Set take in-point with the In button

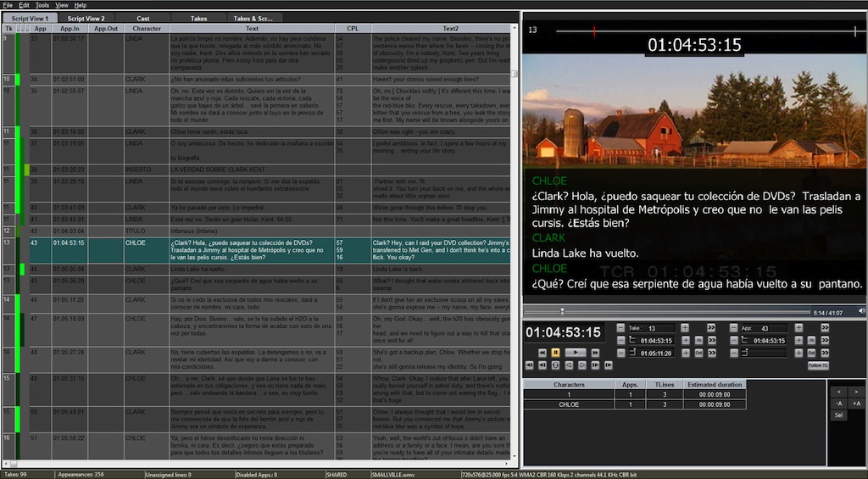point(698,341)
